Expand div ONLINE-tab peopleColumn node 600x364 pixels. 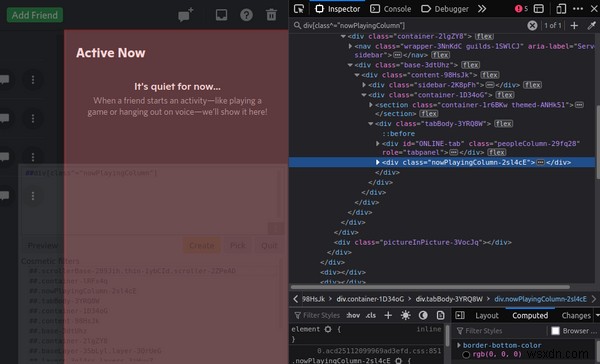378,144
